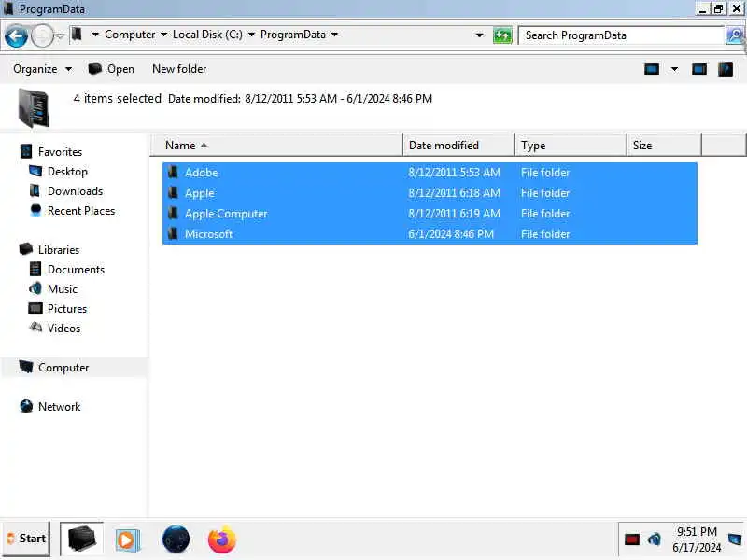Screen dimensions: 747x560
Task: Click the Network globe icon
Action: 26,406
